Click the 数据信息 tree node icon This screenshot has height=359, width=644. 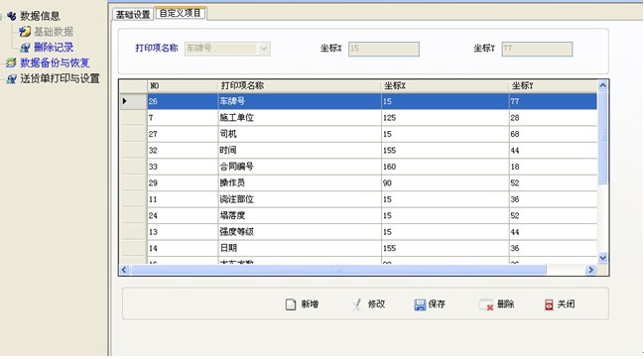pos(12,16)
